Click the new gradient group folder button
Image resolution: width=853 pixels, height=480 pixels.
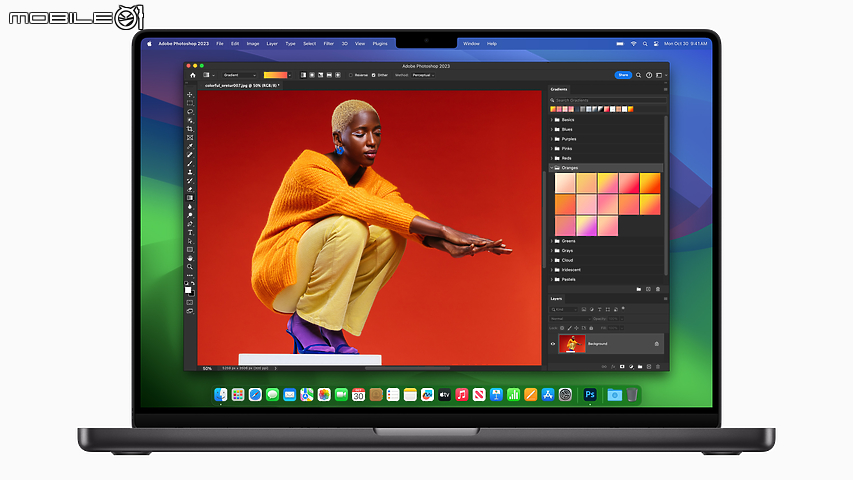click(639, 289)
